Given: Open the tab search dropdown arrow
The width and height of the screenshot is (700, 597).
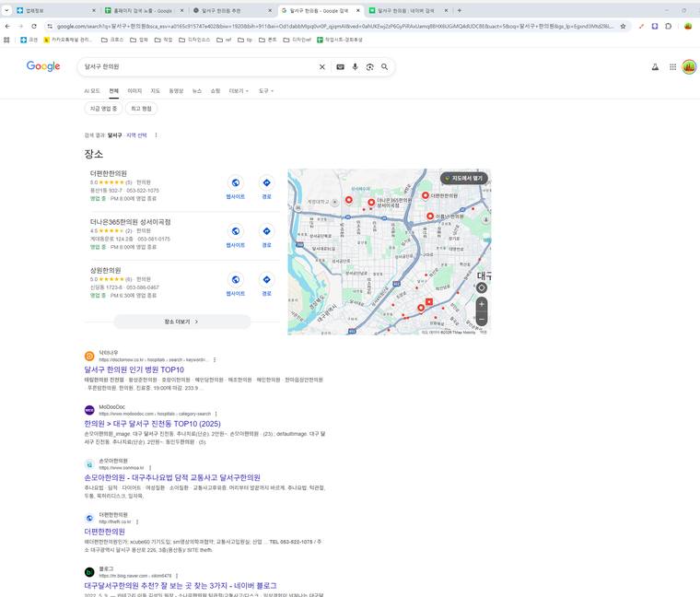Looking at the screenshot, I should tap(6, 10).
